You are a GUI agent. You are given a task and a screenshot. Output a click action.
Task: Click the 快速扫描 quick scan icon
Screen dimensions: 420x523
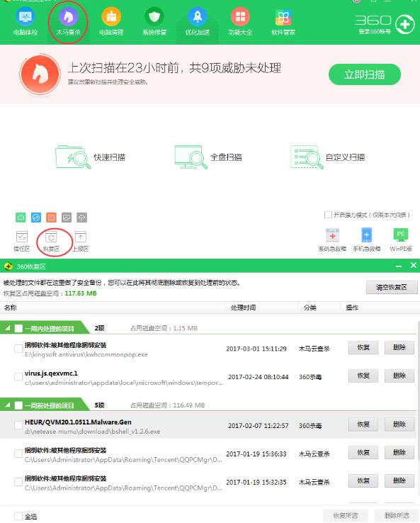pos(73,157)
